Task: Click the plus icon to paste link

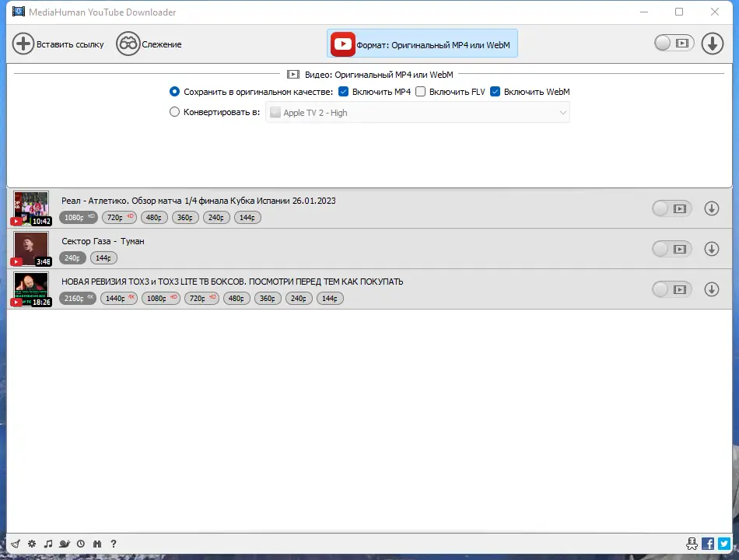Action: (23, 44)
